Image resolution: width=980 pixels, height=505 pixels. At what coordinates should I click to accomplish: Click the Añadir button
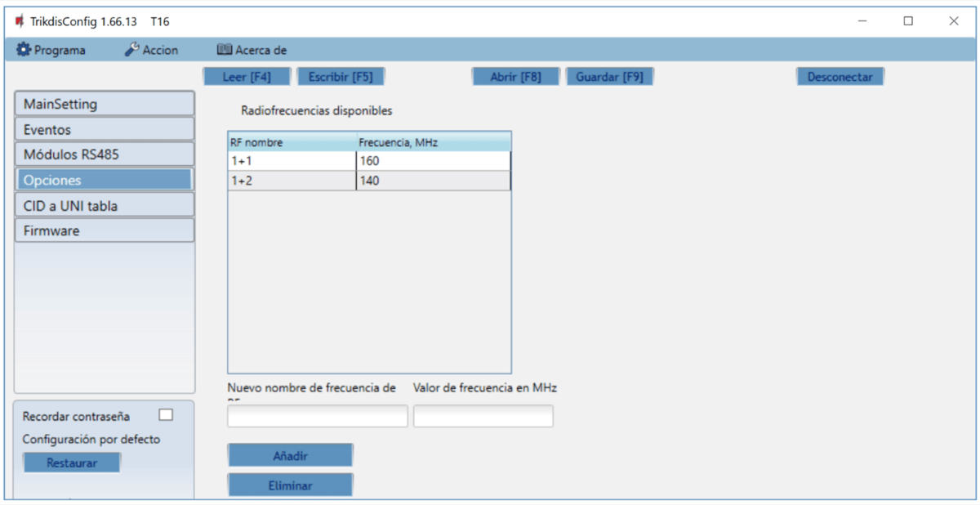290,456
